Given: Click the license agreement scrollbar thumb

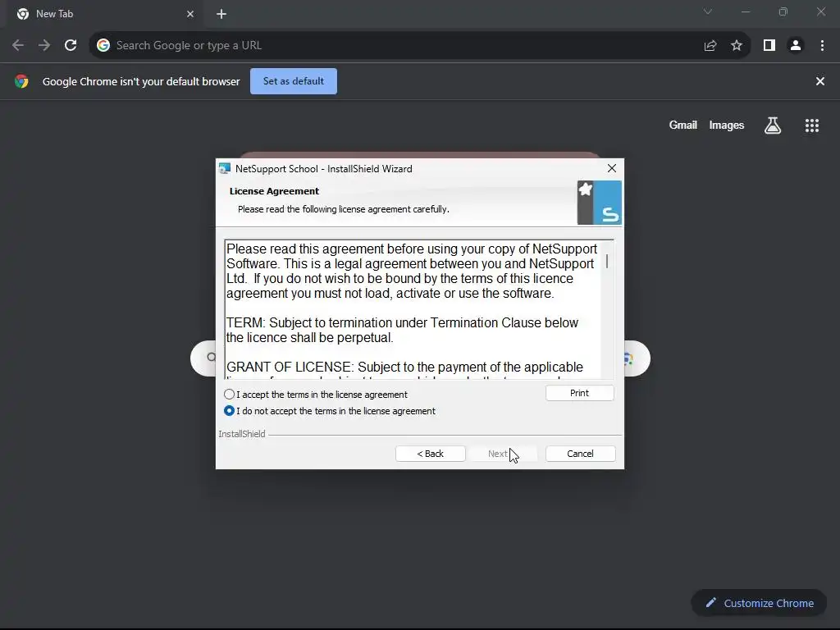Looking at the screenshot, I should tap(607, 262).
